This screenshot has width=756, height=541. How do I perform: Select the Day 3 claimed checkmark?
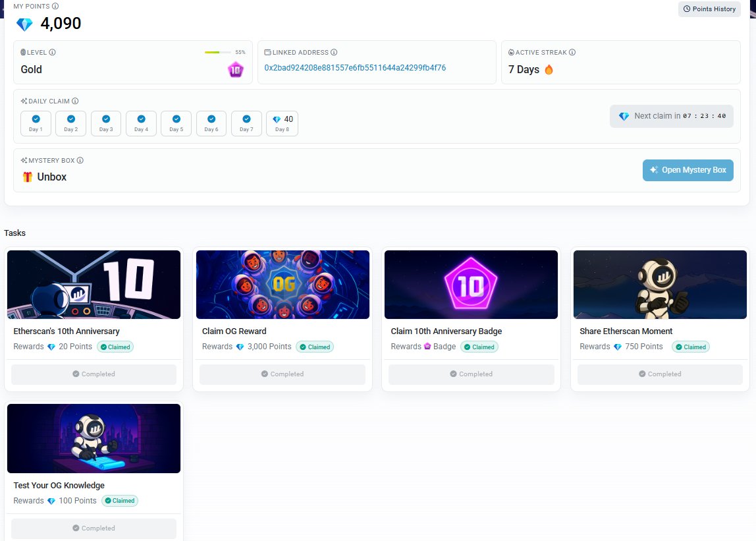click(106, 119)
